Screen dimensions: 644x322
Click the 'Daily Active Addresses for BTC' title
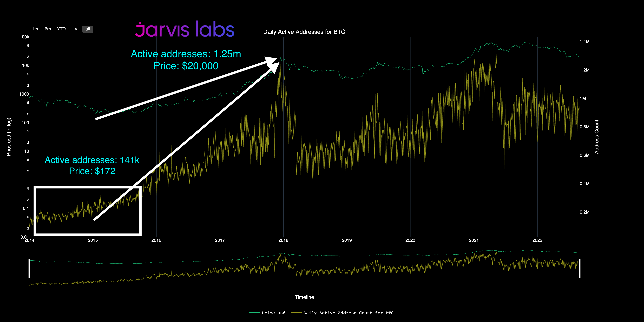[304, 32]
